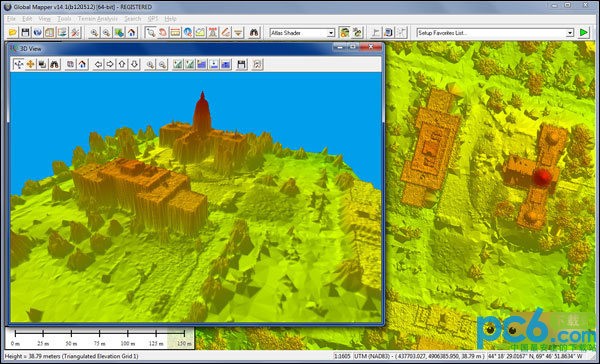Open the Terrain Analysis menu

pyautogui.click(x=98, y=19)
